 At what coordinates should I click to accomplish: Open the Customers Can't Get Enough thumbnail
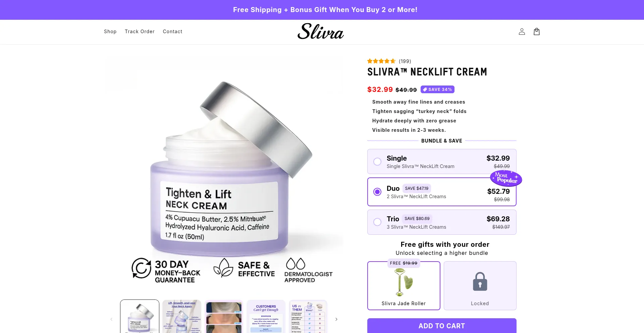266,316
